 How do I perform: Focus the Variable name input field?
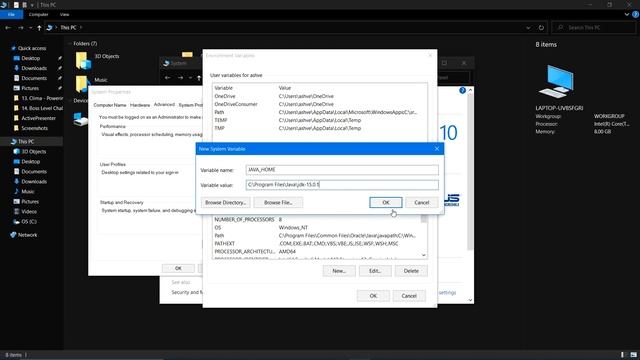coord(342,170)
